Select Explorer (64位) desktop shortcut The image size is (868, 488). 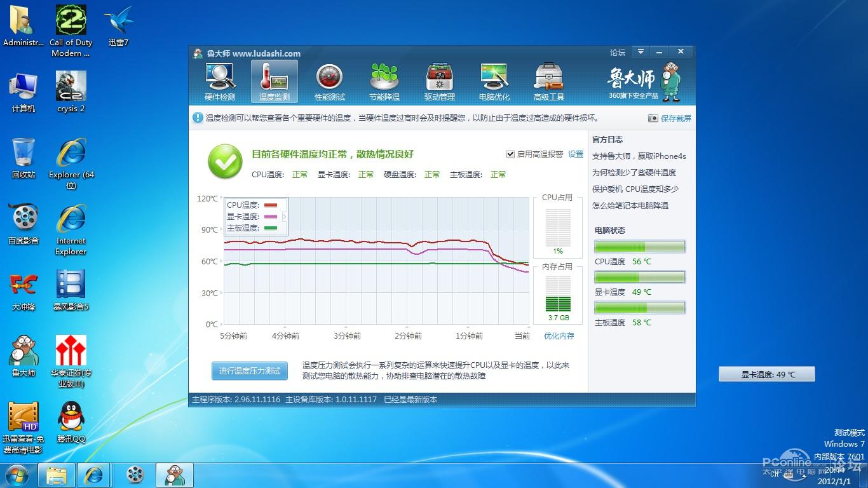pyautogui.click(x=71, y=163)
